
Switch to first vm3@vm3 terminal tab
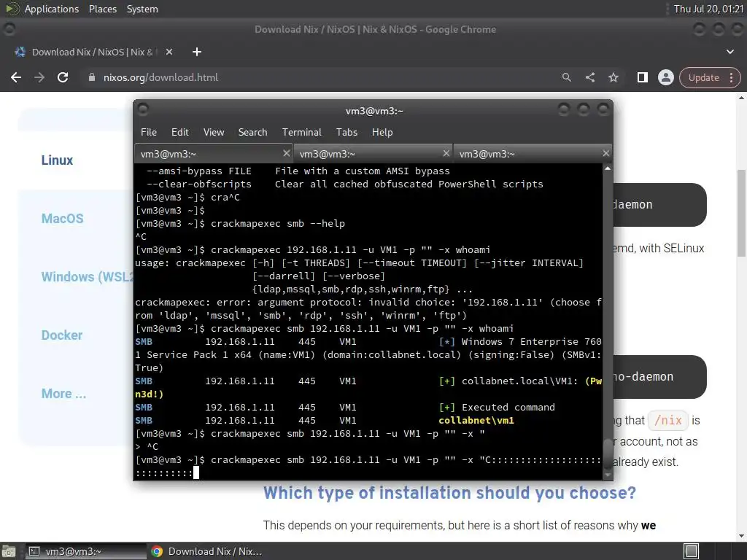tap(214, 154)
